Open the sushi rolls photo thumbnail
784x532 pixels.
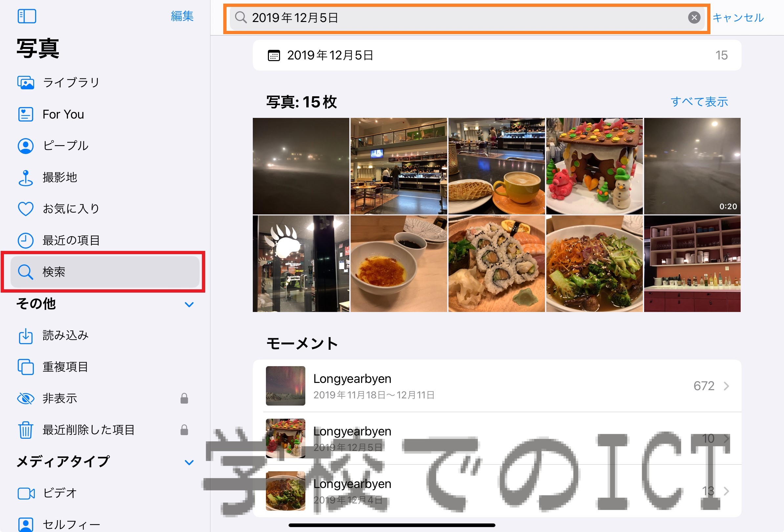pyautogui.click(x=497, y=264)
